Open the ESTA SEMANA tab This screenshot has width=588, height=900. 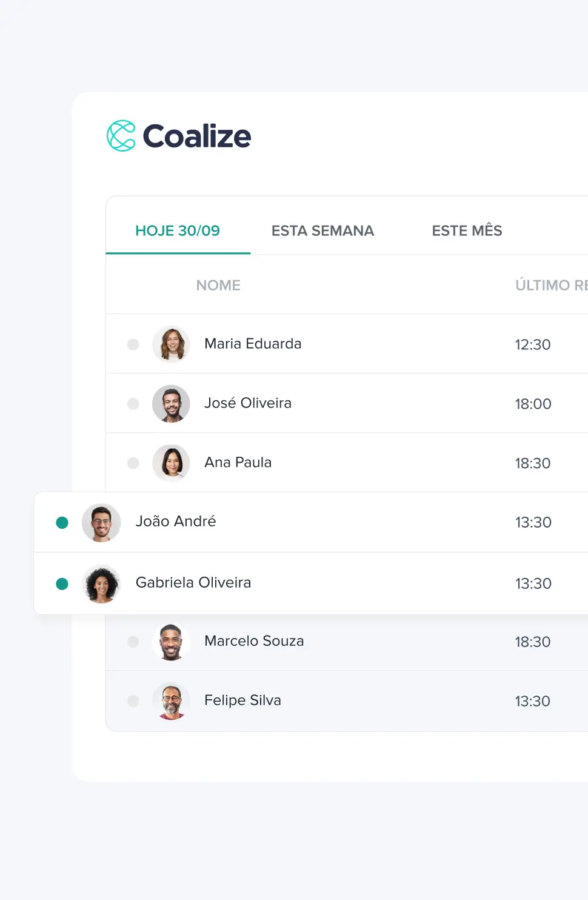(x=322, y=230)
